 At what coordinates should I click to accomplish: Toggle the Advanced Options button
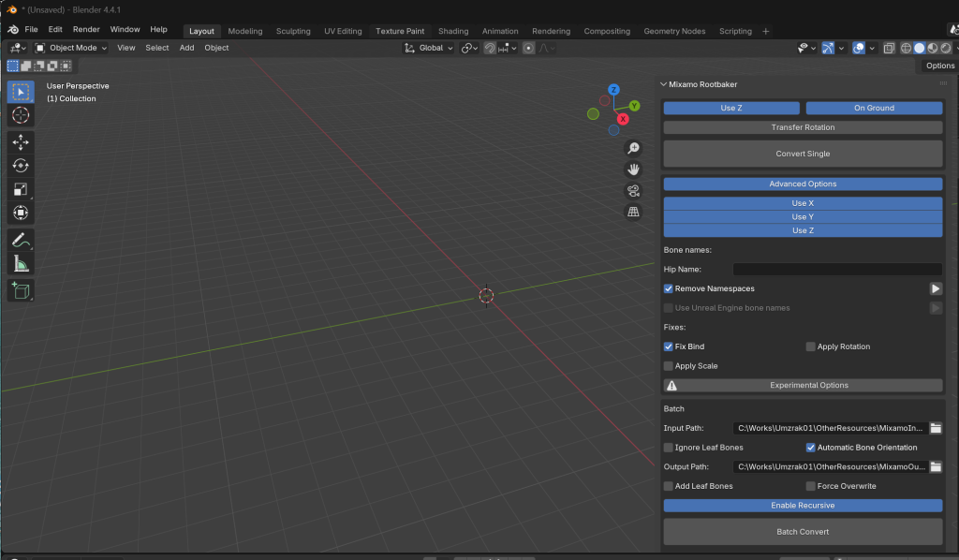(803, 184)
